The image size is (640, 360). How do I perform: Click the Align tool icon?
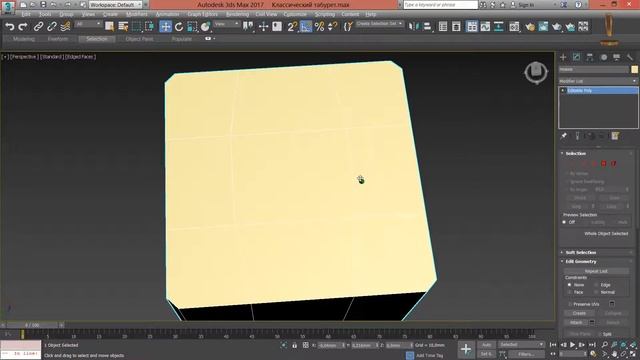click(427, 27)
